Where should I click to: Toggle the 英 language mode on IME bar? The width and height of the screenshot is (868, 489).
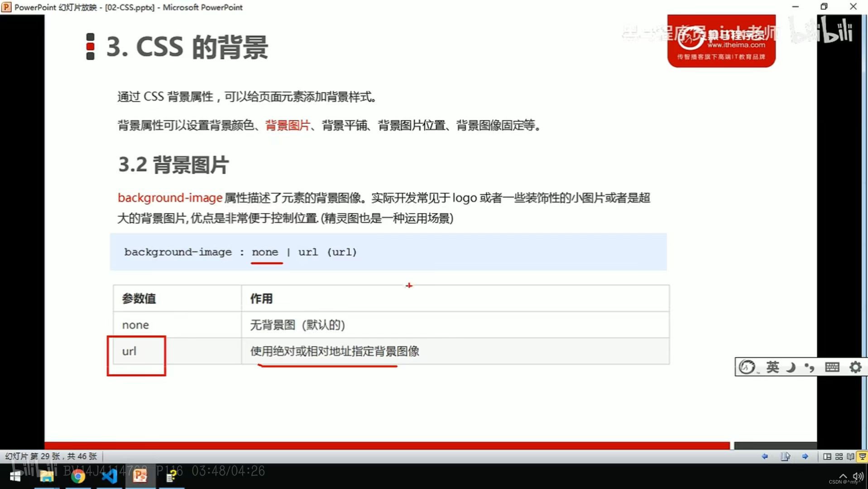pos(772,367)
